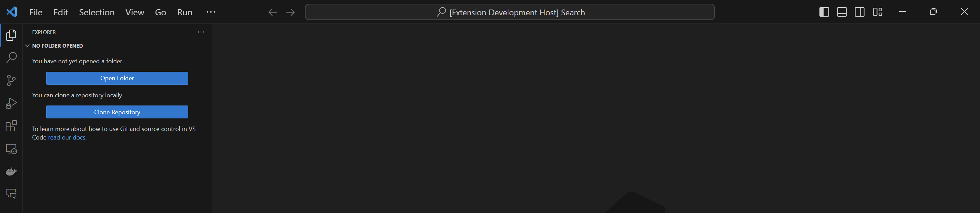Image resolution: width=980 pixels, height=213 pixels.
Task: Open the Source Control view
Action: coord(12,80)
